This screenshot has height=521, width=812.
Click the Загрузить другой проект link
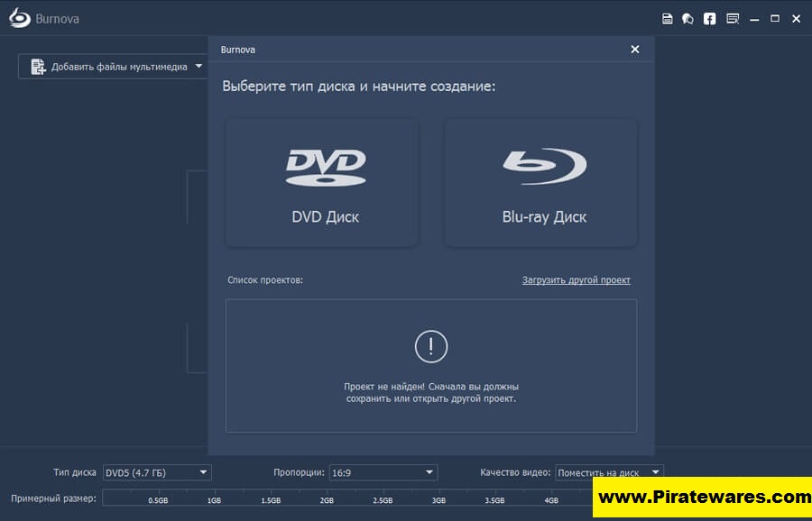576,280
